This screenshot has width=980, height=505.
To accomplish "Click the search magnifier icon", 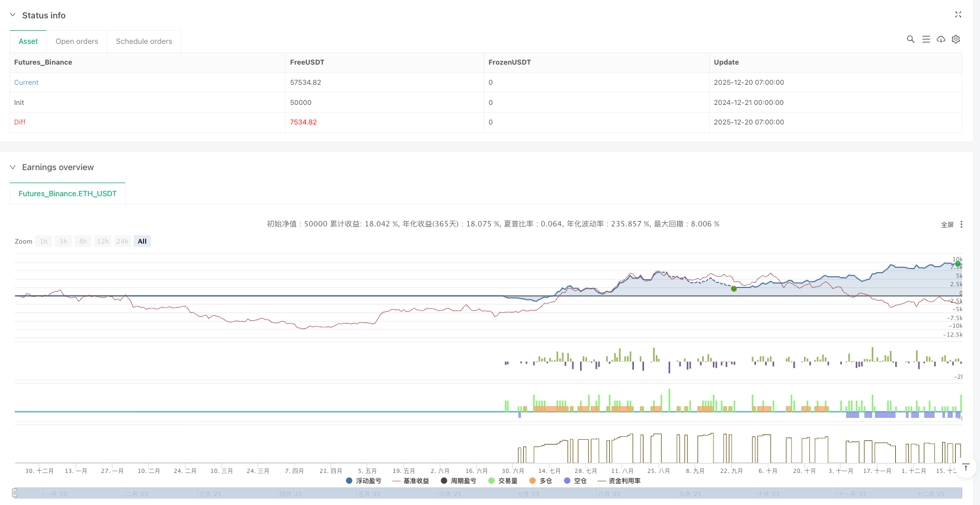I will pyautogui.click(x=910, y=39).
